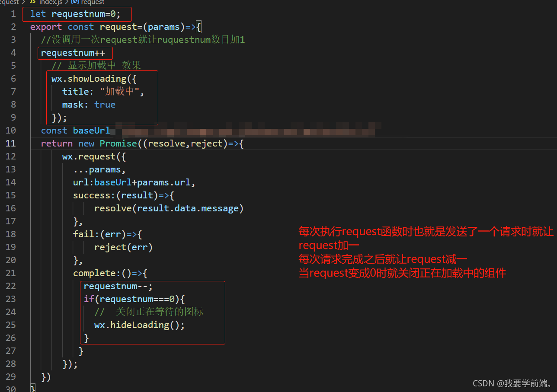Click the comment '//没调用一次request就让ruquestnum数目加1'
The height and width of the screenshot is (392, 557).
coord(143,40)
